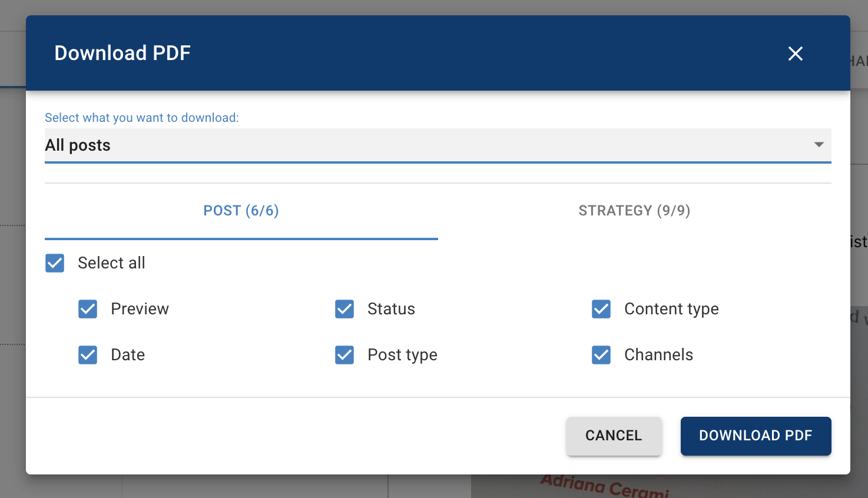Image resolution: width=868 pixels, height=498 pixels.
Task: Switch to the STRATEGY (9/9) tab
Action: [x=635, y=211]
